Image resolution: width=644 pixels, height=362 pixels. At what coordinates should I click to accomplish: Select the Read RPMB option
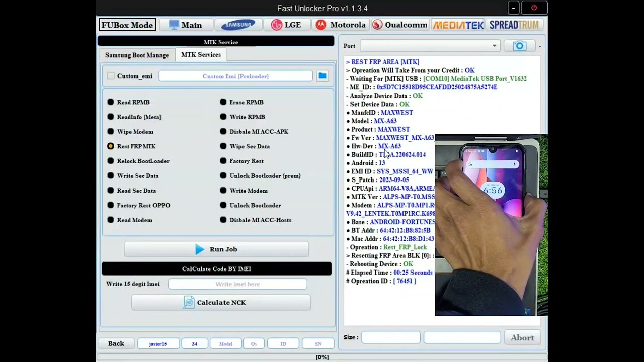pos(128,102)
